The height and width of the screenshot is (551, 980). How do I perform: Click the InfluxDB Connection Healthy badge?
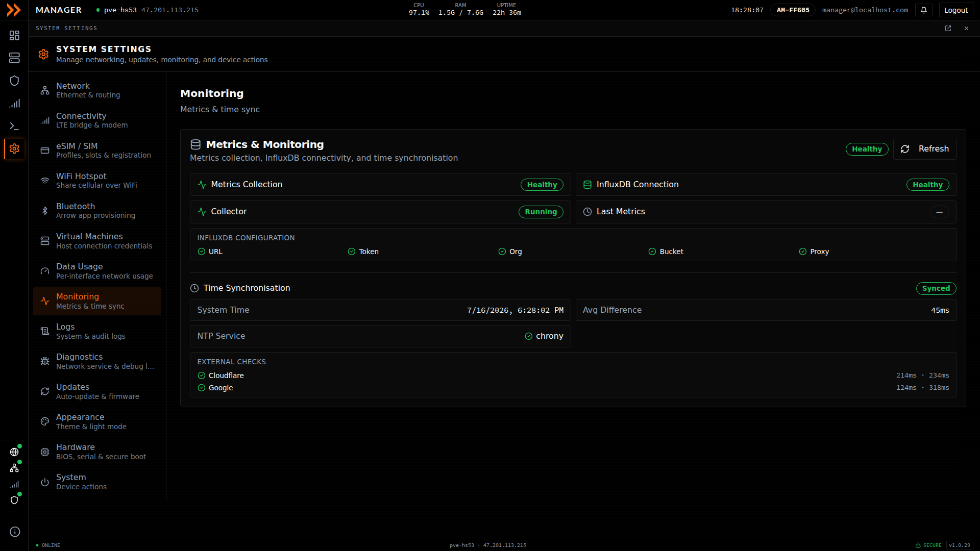pos(927,185)
